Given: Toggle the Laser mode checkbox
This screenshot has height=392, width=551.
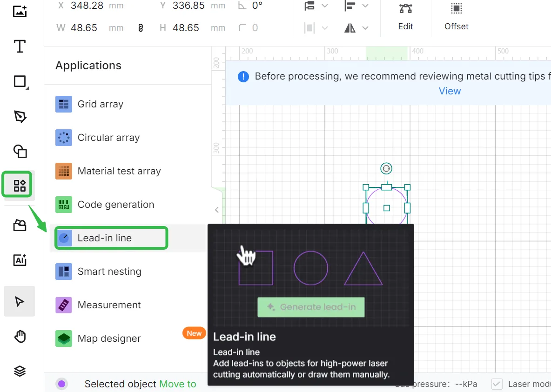Looking at the screenshot, I should point(497,384).
